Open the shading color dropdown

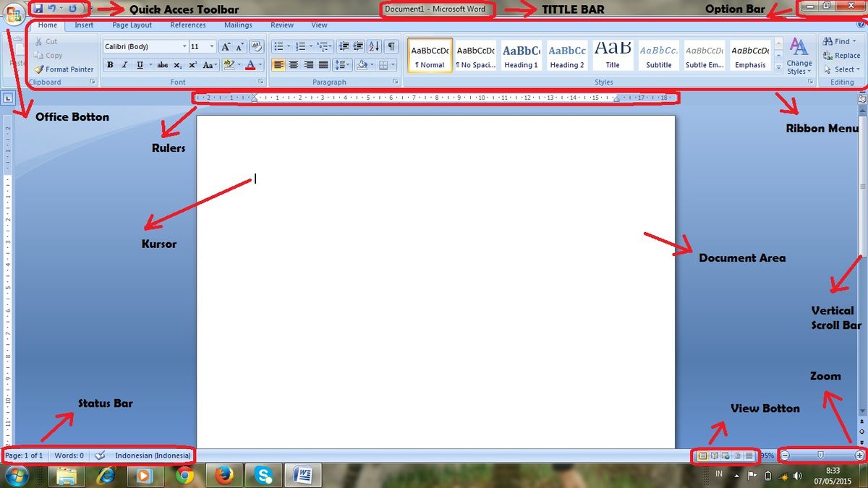tap(372, 65)
